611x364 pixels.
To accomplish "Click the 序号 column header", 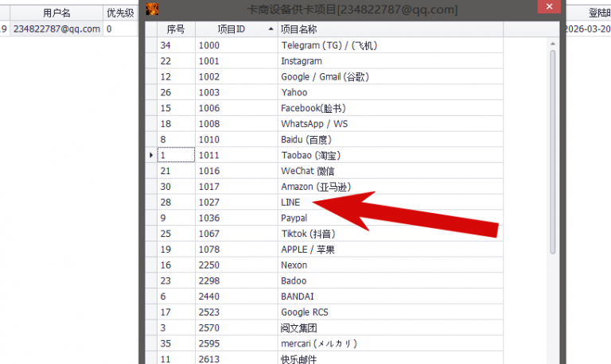I will [176, 29].
